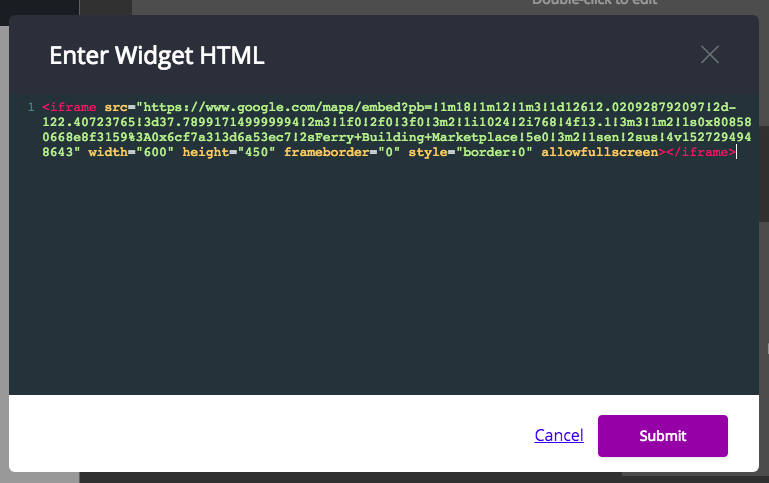
Task: Click the "border:0" style value
Action: (x=494, y=152)
